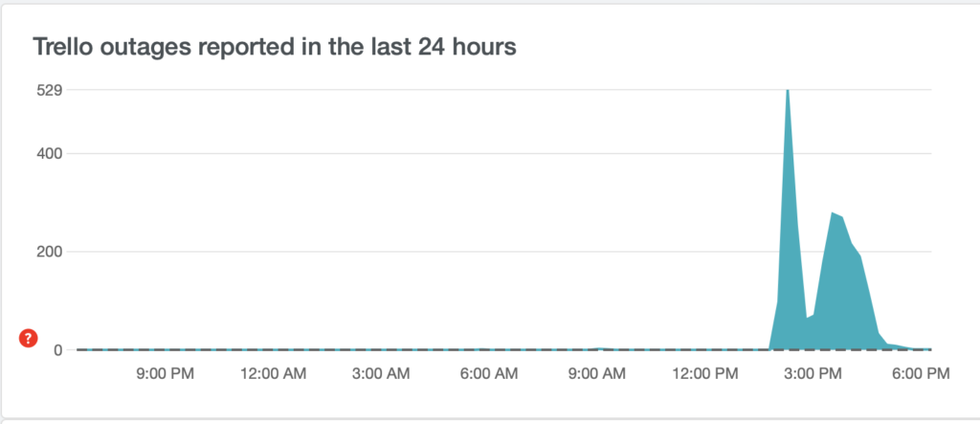980x424 pixels.
Task: Select the 12:00 PM time label
Action: pos(707,374)
